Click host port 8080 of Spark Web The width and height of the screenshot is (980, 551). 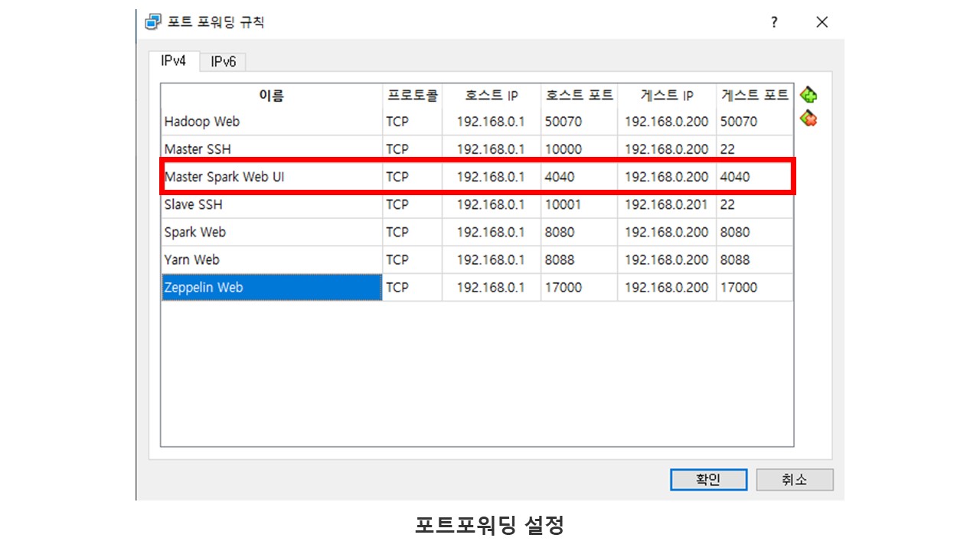580,232
